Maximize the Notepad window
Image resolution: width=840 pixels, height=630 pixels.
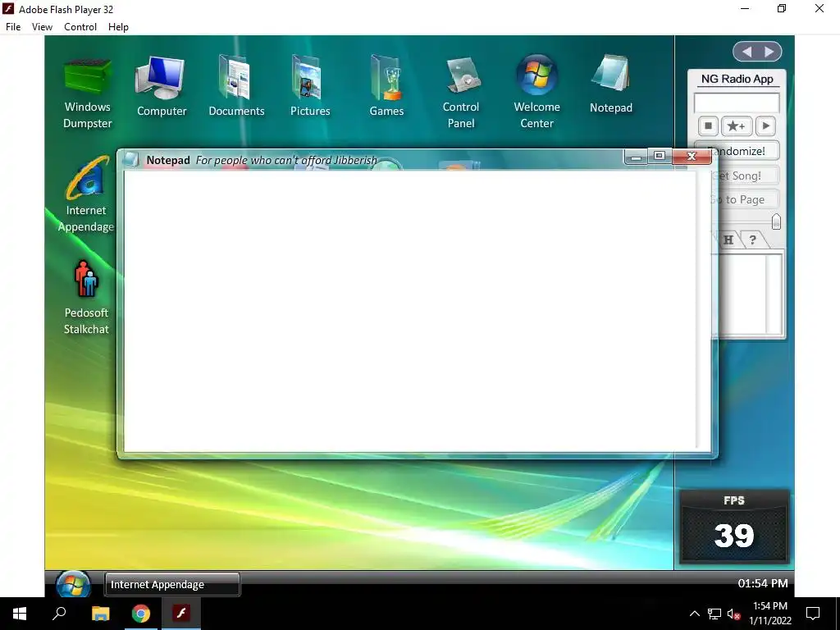pos(660,155)
